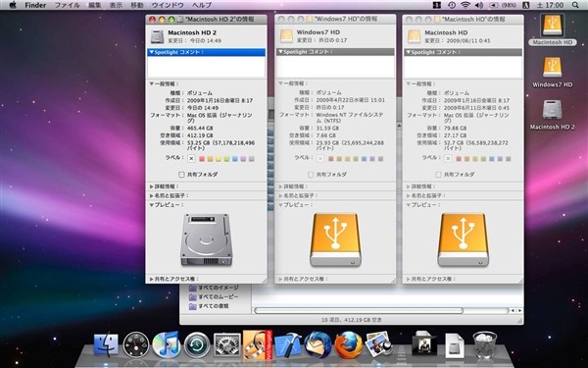Image resolution: width=588 pixels, height=368 pixels.
Task: Collapse 一般情報 in Windows7 HD window
Action: point(280,83)
